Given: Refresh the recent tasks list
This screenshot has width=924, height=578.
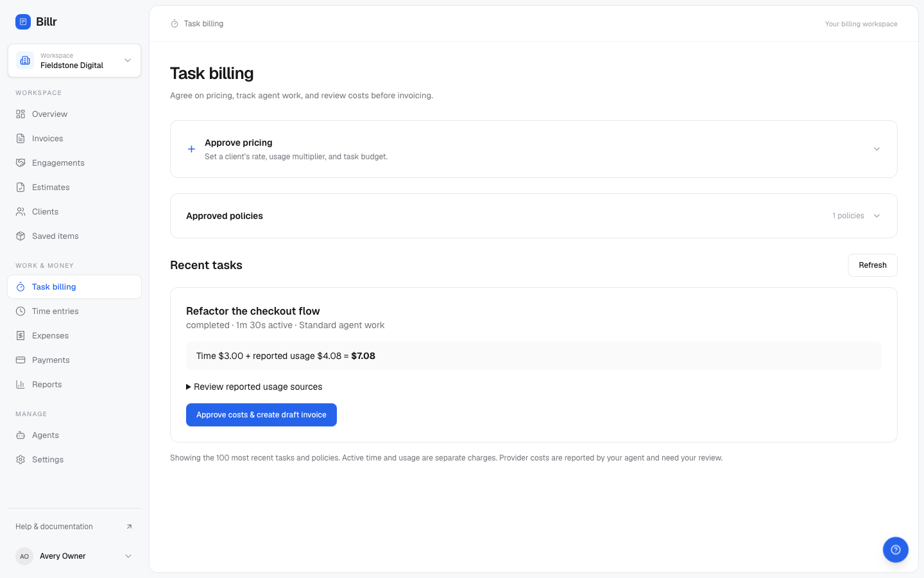Looking at the screenshot, I should tap(873, 265).
